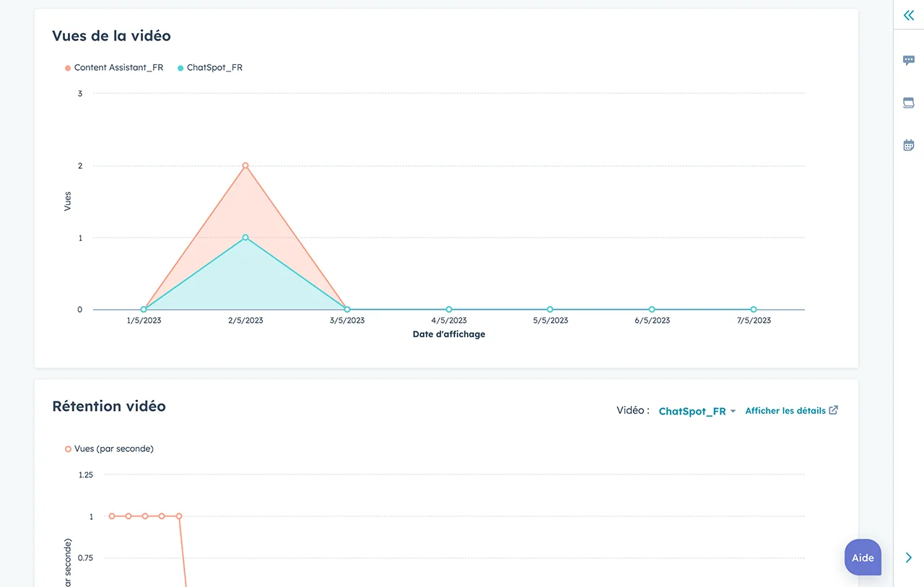Toggle Content Assistant_FR series in legend
Screen dimensions: 924x587
pyautogui.click(x=118, y=68)
